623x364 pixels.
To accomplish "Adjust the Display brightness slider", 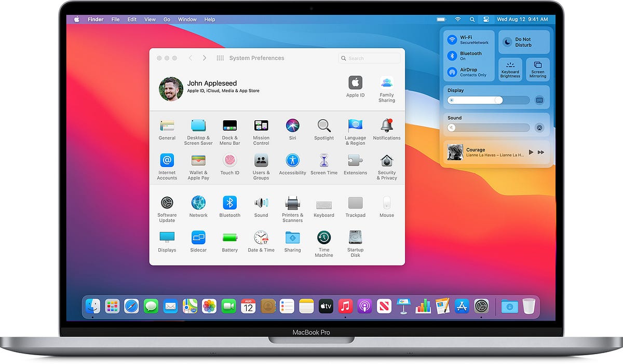I will point(488,100).
